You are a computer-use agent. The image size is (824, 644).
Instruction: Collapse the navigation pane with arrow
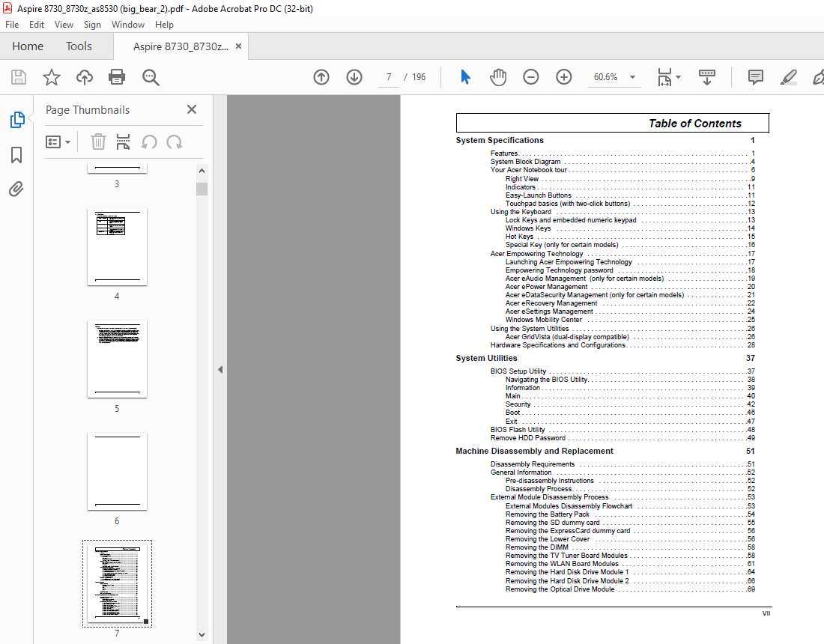(220, 369)
